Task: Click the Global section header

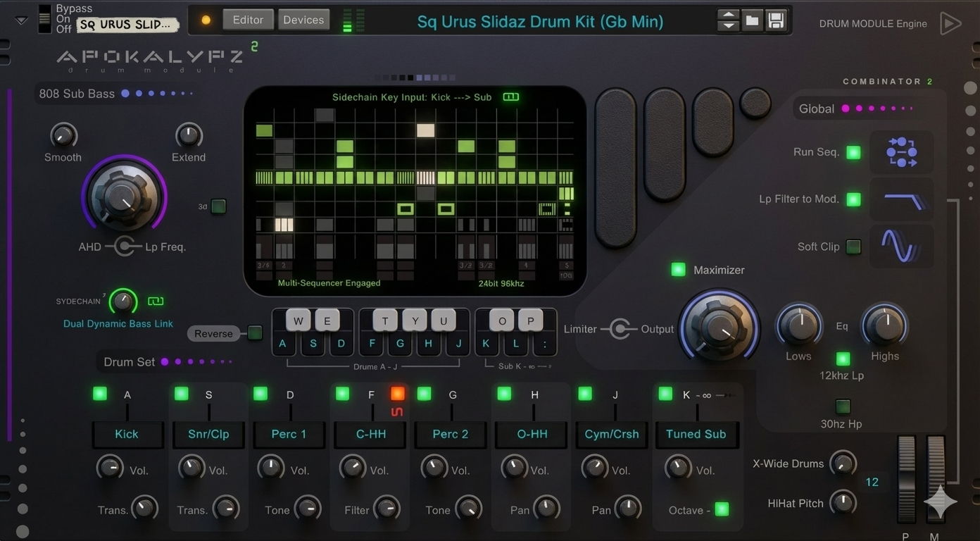Action: [x=855, y=108]
